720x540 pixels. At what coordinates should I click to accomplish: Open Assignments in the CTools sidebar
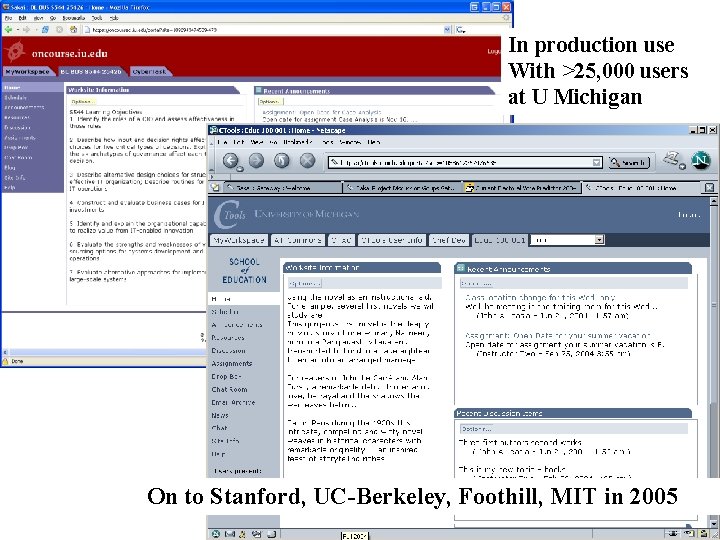tap(232, 363)
